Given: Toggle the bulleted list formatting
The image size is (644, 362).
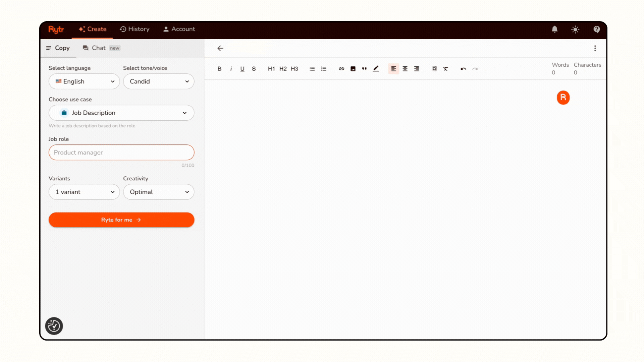Looking at the screenshot, I should coord(312,69).
